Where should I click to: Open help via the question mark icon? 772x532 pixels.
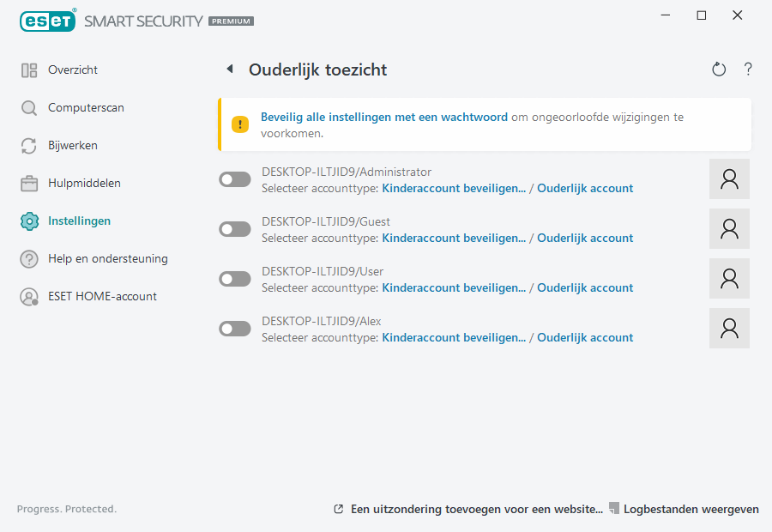point(748,70)
